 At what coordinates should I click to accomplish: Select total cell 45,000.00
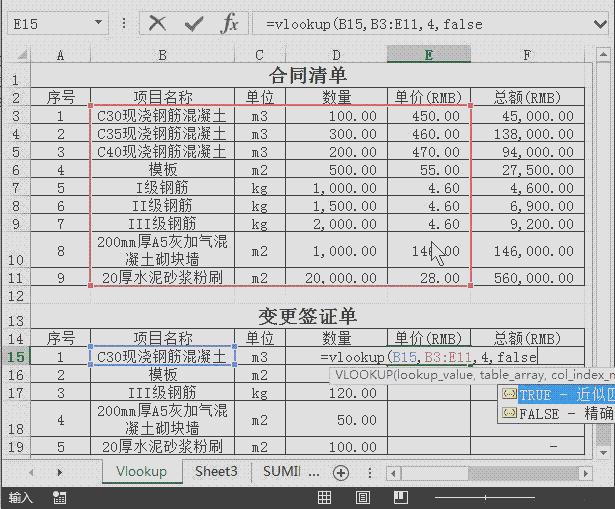click(528, 116)
